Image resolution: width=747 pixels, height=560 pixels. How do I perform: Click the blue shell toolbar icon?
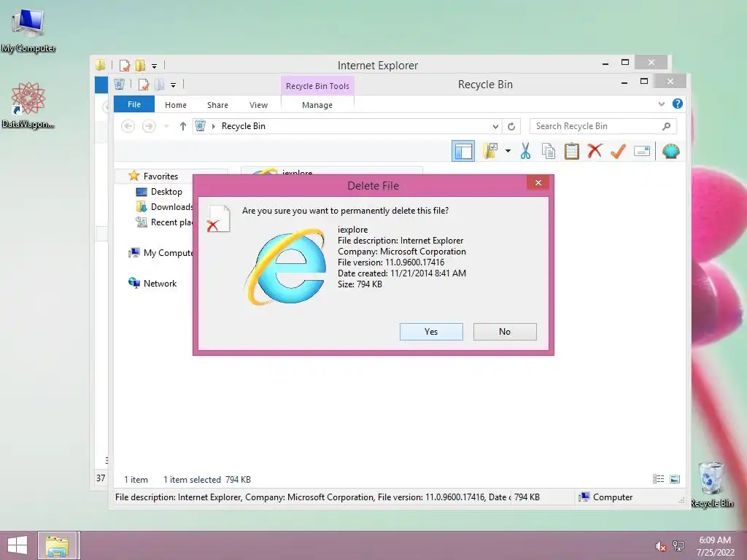pos(671,152)
